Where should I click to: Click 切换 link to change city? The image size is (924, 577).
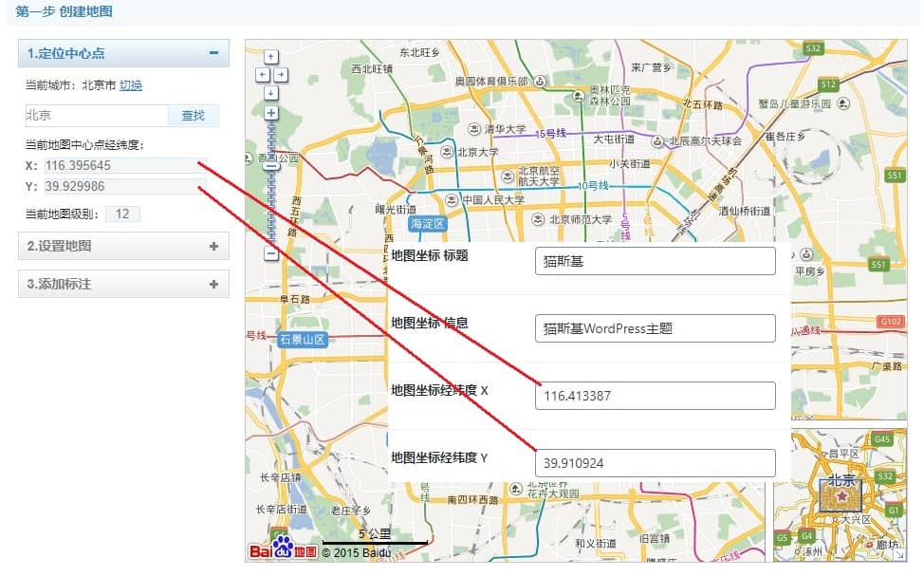click(131, 85)
